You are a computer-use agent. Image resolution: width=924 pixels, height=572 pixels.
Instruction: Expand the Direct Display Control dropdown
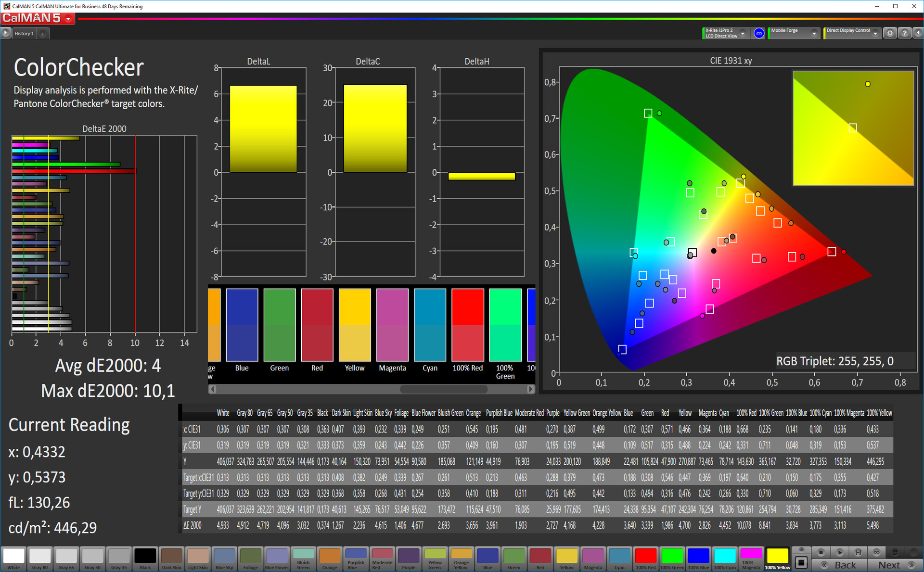click(875, 33)
